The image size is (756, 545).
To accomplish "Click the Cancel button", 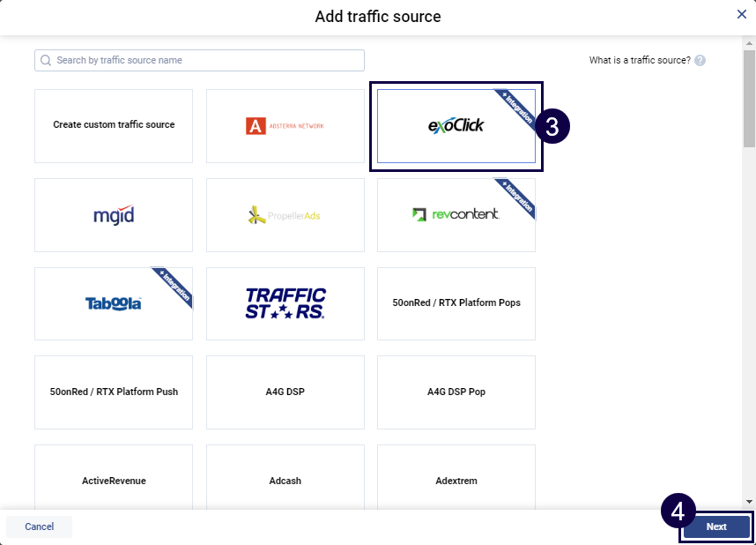I will [39, 526].
